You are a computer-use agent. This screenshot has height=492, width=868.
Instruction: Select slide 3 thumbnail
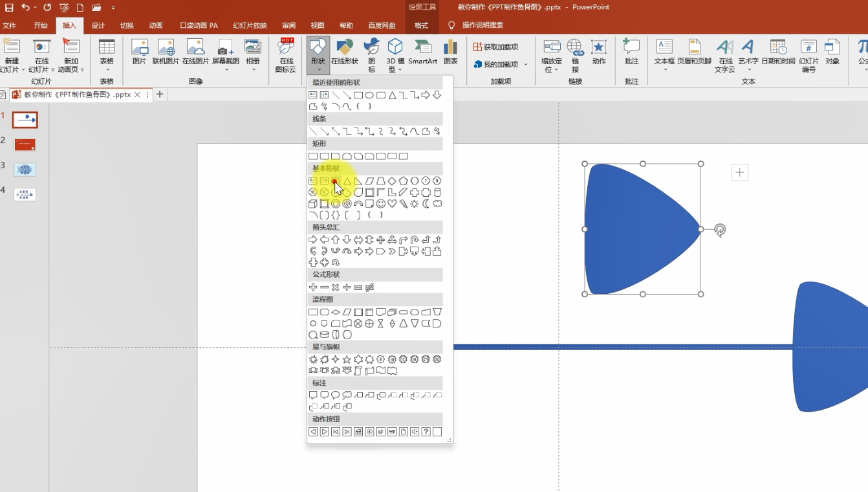25,170
